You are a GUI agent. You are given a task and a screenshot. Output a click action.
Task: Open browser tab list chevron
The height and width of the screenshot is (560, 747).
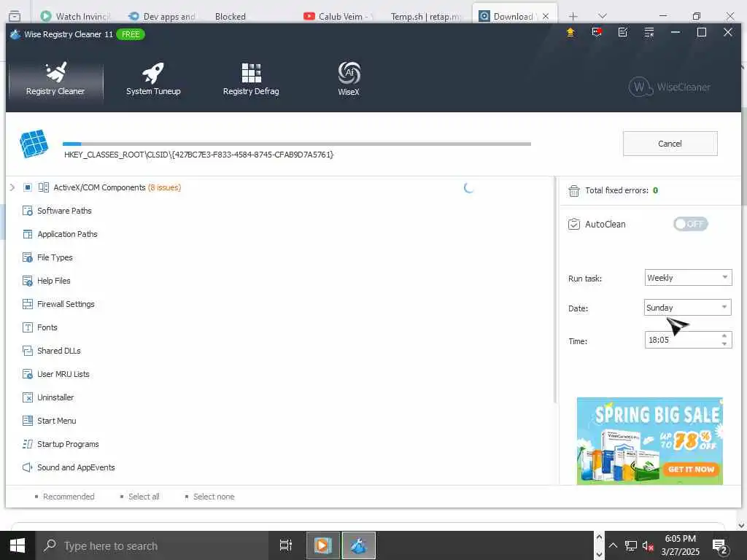[x=603, y=16]
